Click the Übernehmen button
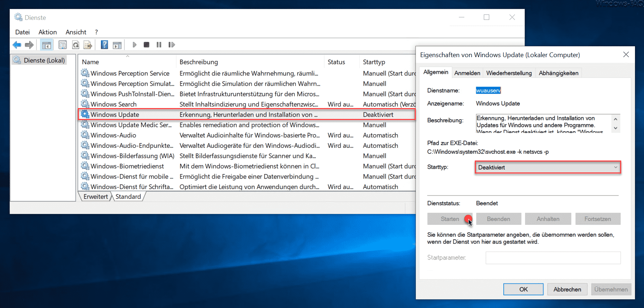This screenshot has height=308, width=644. [611, 289]
